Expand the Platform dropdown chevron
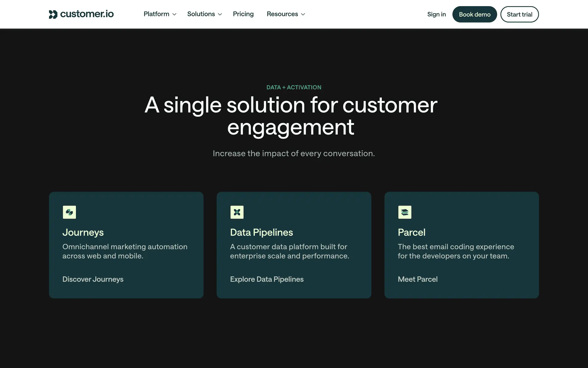588x368 pixels. [x=174, y=14]
